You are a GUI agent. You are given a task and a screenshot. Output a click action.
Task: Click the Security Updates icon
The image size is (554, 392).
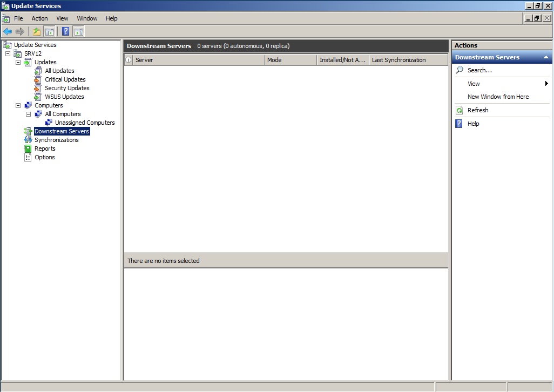(x=38, y=89)
